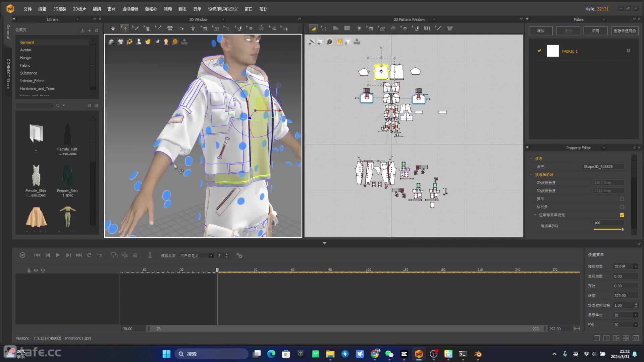
Task: Play the animation
Action: pyautogui.click(x=58, y=255)
